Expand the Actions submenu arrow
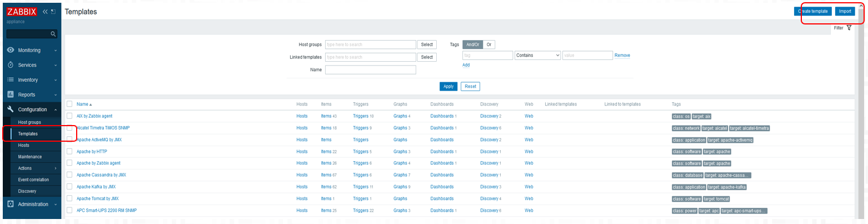Image resolution: width=868 pixels, height=224 pixels. pyautogui.click(x=56, y=168)
